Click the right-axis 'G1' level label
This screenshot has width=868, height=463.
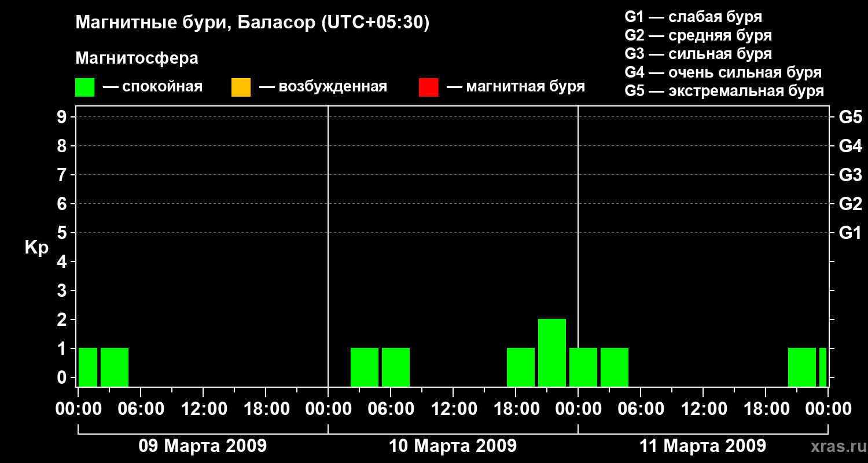[850, 233]
